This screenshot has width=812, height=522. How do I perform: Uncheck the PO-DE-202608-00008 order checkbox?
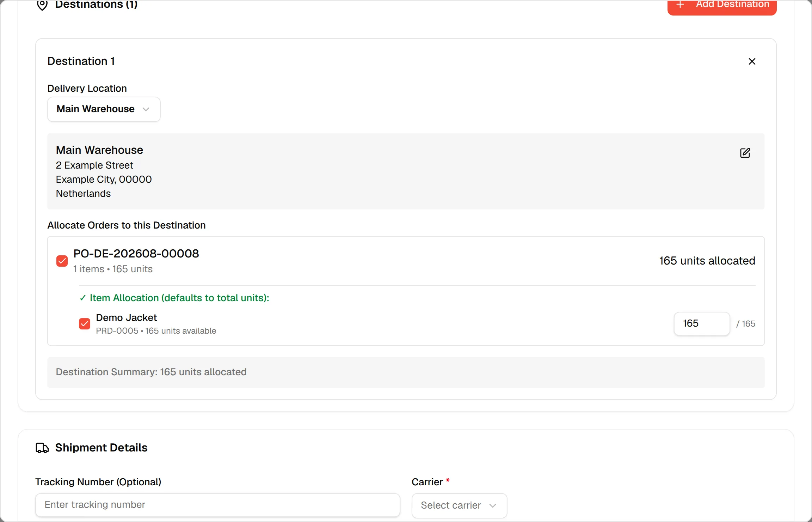[62, 261]
